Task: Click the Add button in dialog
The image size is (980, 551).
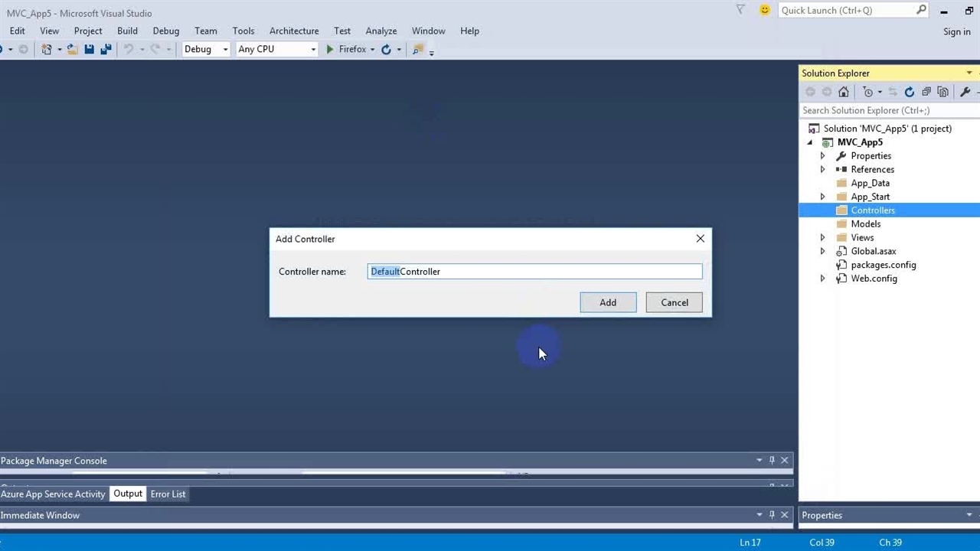Action: click(x=608, y=302)
